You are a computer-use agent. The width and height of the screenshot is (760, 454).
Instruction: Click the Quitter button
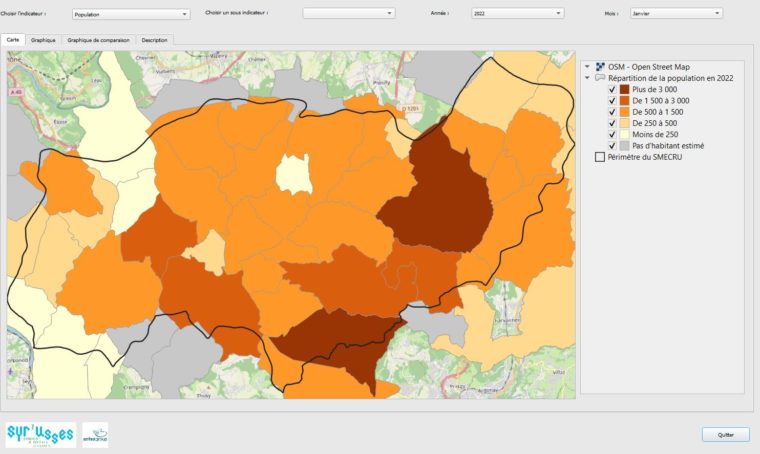point(726,435)
